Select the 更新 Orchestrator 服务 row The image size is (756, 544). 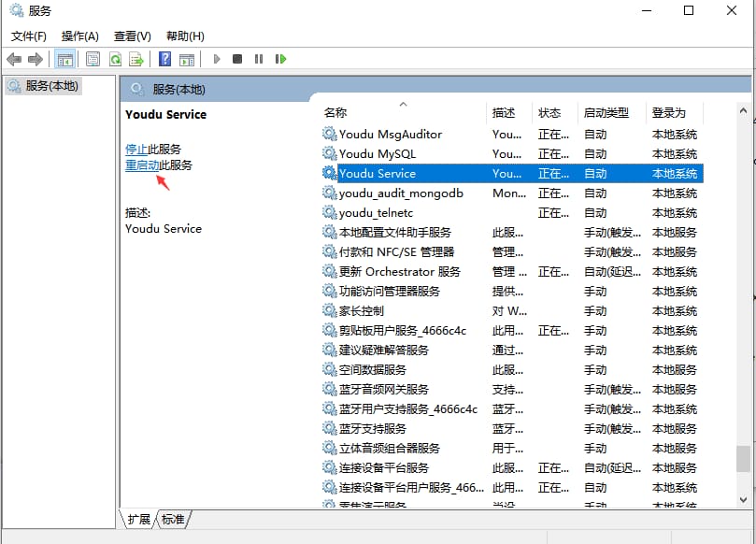tap(512, 271)
